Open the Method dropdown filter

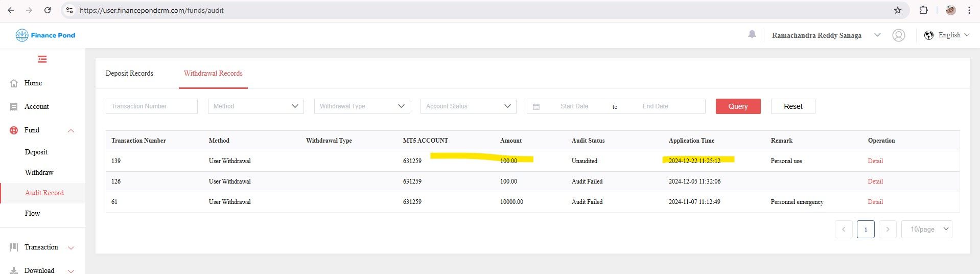255,106
